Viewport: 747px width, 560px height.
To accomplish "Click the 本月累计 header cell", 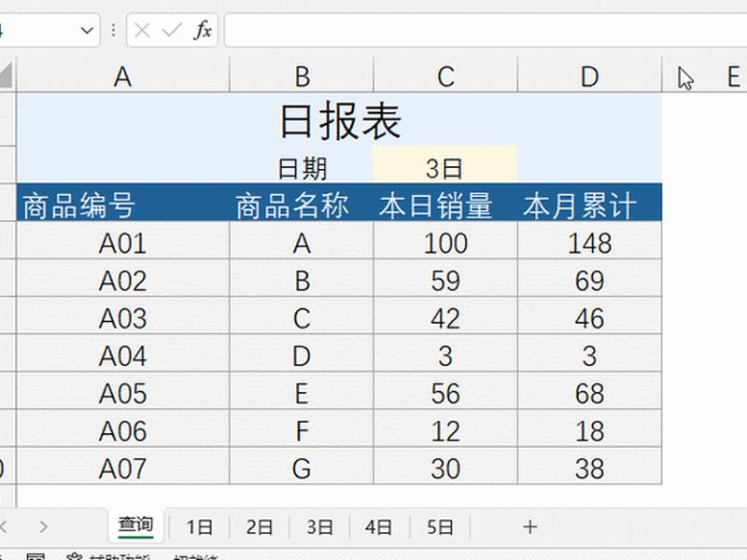I will pos(590,203).
